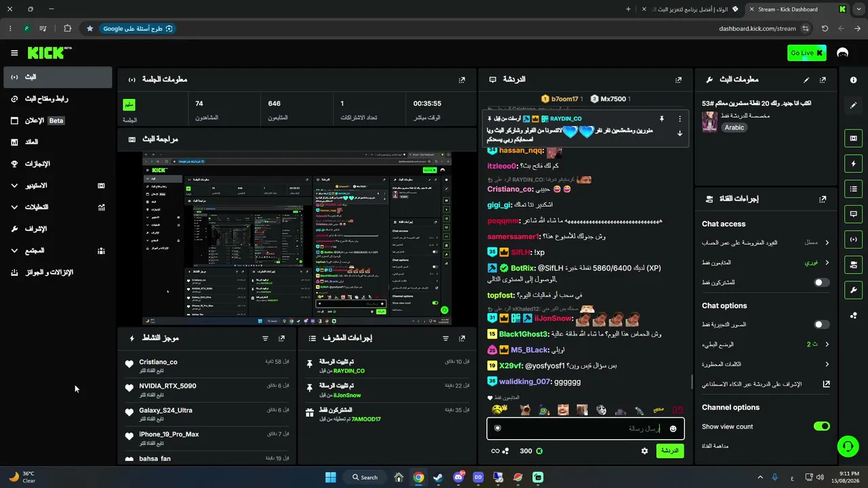The height and width of the screenshot is (488, 868).
Task: Open الكلمات المحظورة blocked words list
Action: (x=766, y=364)
